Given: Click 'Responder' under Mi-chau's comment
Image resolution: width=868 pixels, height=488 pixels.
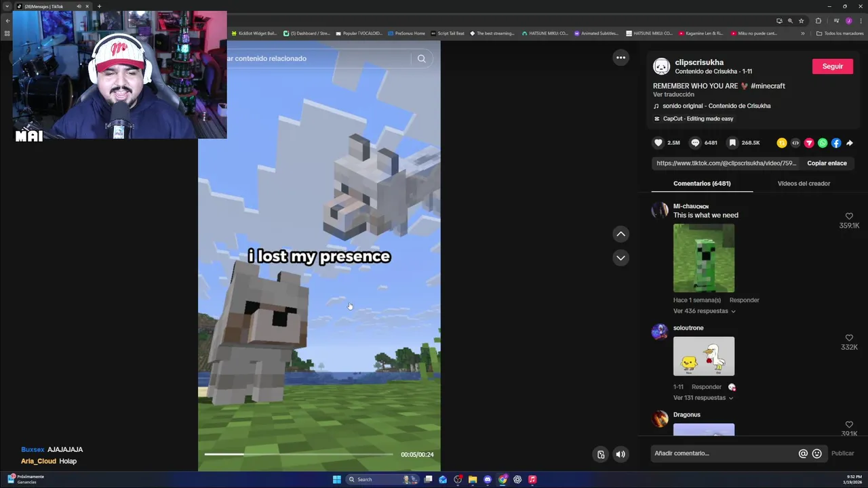Looking at the screenshot, I should pos(744,300).
